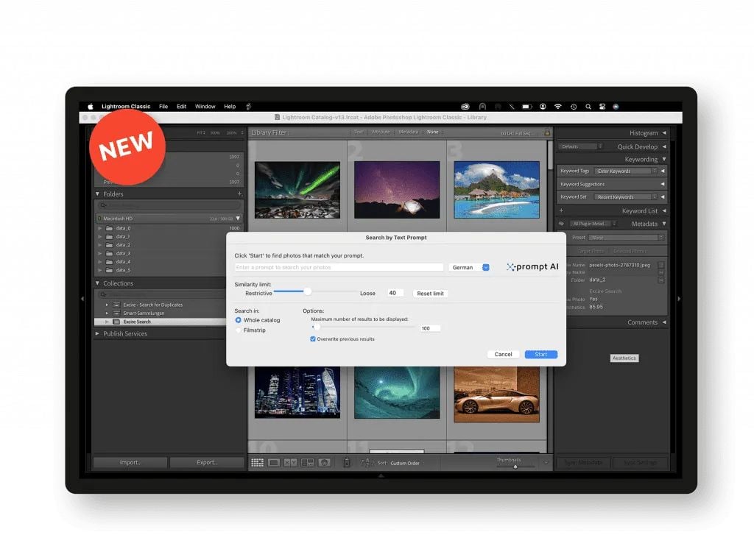The image size is (754, 560).
Task: Add folder with plus icon
Action: 239,194
